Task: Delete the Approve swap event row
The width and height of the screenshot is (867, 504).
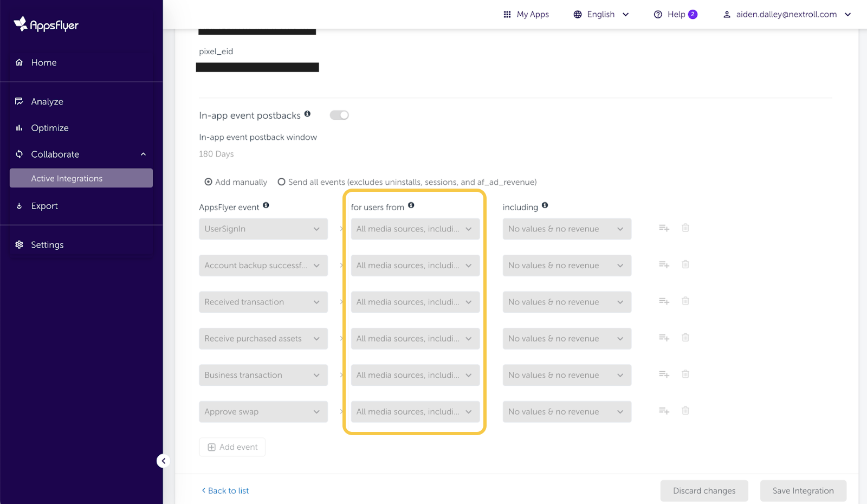Action: pyautogui.click(x=685, y=411)
